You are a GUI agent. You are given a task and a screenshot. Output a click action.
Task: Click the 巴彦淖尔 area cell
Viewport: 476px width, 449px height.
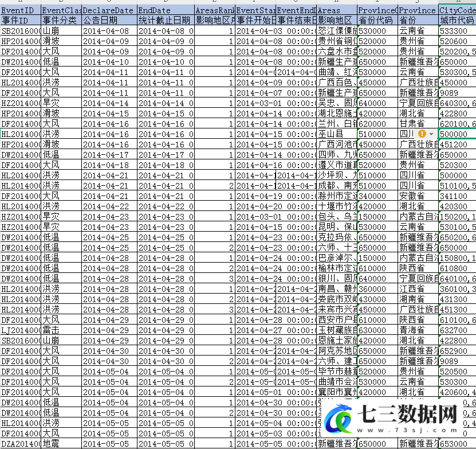click(337, 258)
